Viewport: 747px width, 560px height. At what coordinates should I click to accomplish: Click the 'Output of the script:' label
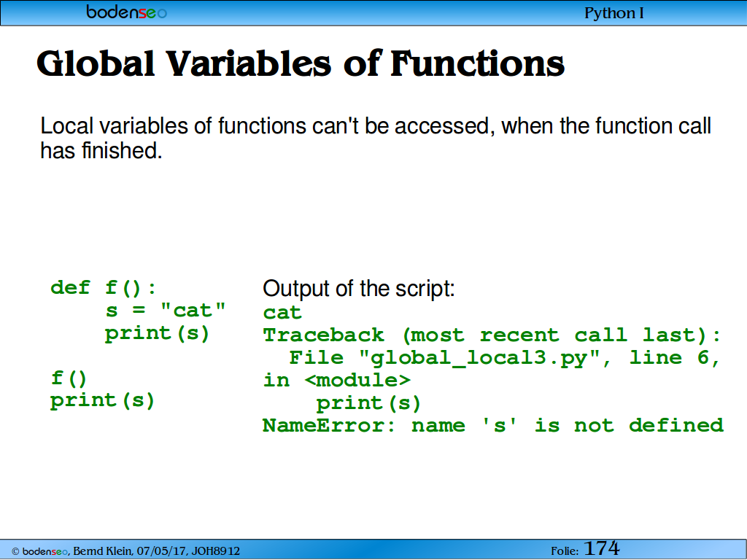[x=359, y=289]
